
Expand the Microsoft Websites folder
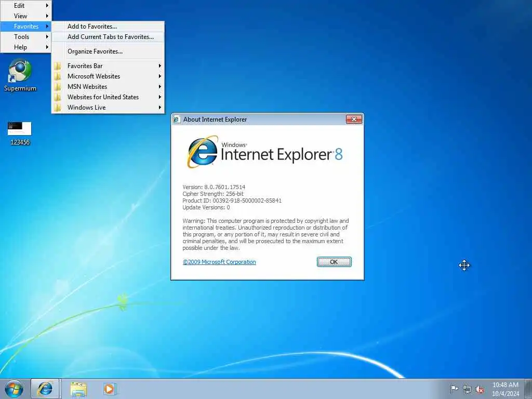click(x=108, y=76)
